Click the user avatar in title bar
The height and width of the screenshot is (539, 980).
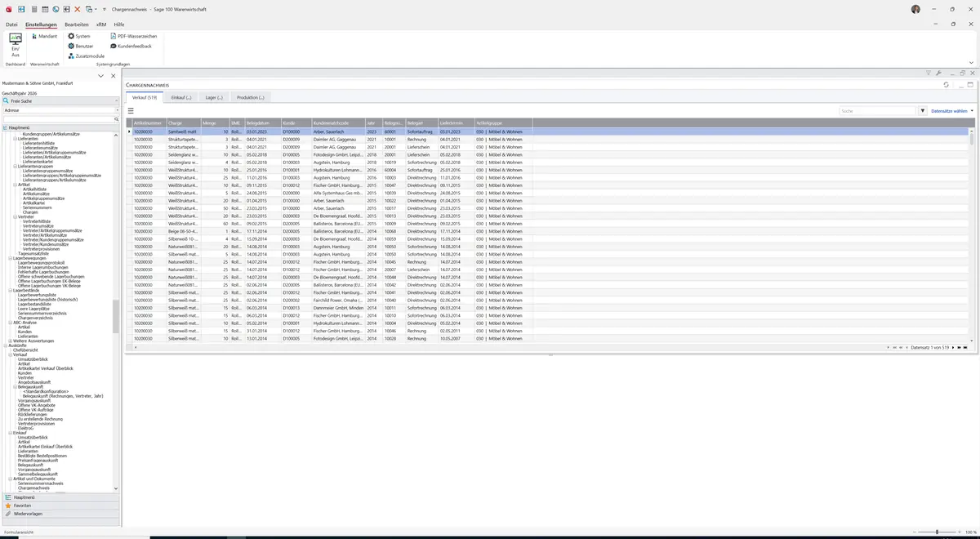915,9
